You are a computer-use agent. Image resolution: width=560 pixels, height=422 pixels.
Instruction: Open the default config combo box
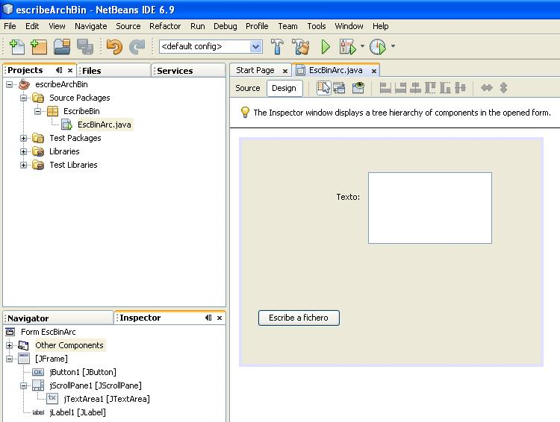coord(211,46)
